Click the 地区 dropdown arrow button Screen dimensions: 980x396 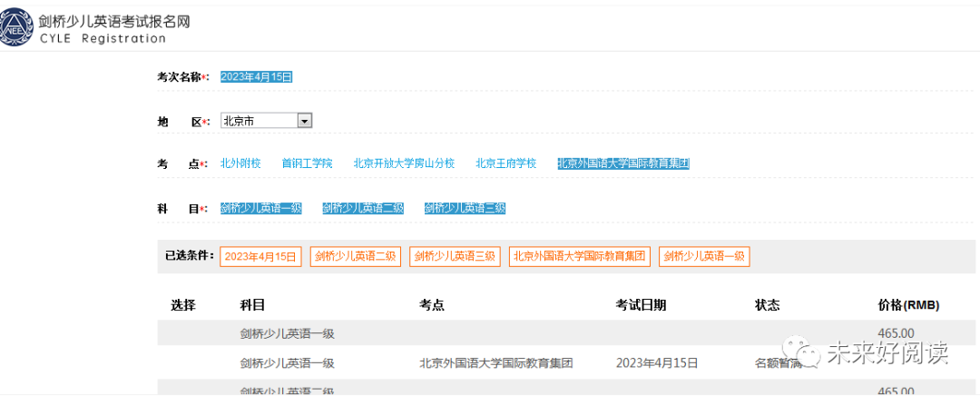point(304,121)
